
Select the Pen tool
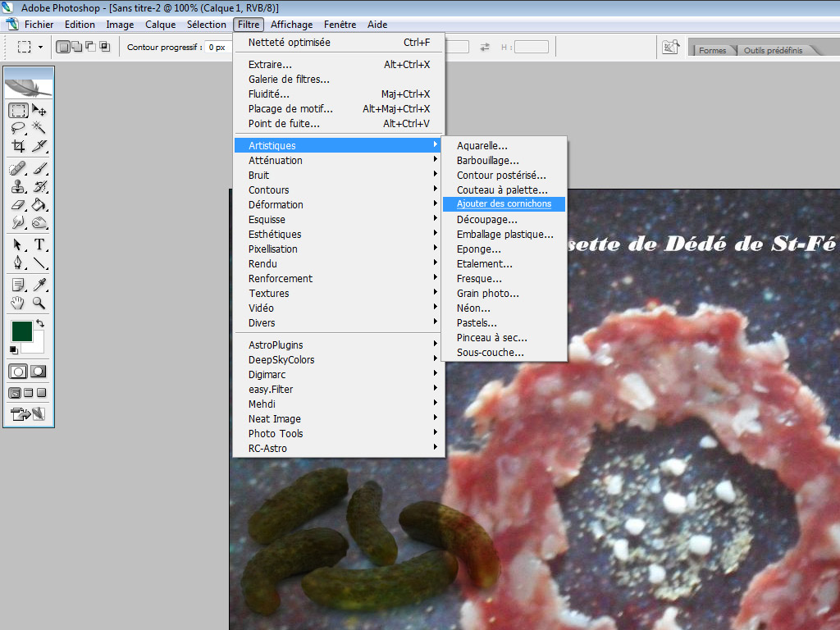pyautogui.click(x=18, y=263)
